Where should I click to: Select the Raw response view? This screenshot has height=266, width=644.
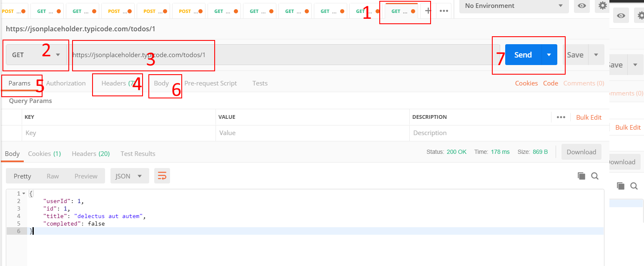click(53, 176)
